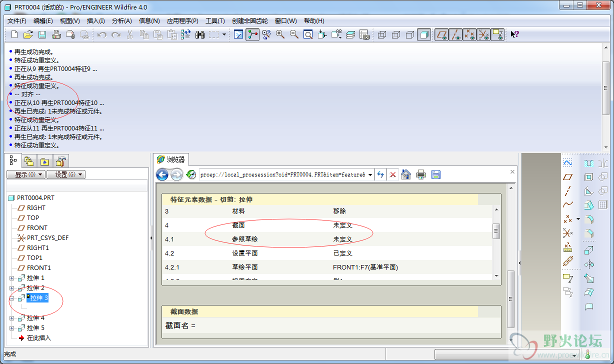Select the Round tool

(588, 219)
